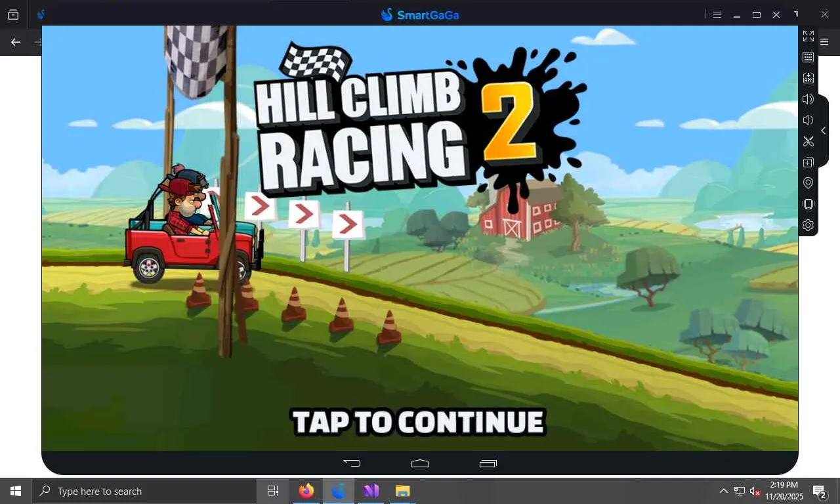
Task: Click the install APK icon
Action: tap(808, 78)
